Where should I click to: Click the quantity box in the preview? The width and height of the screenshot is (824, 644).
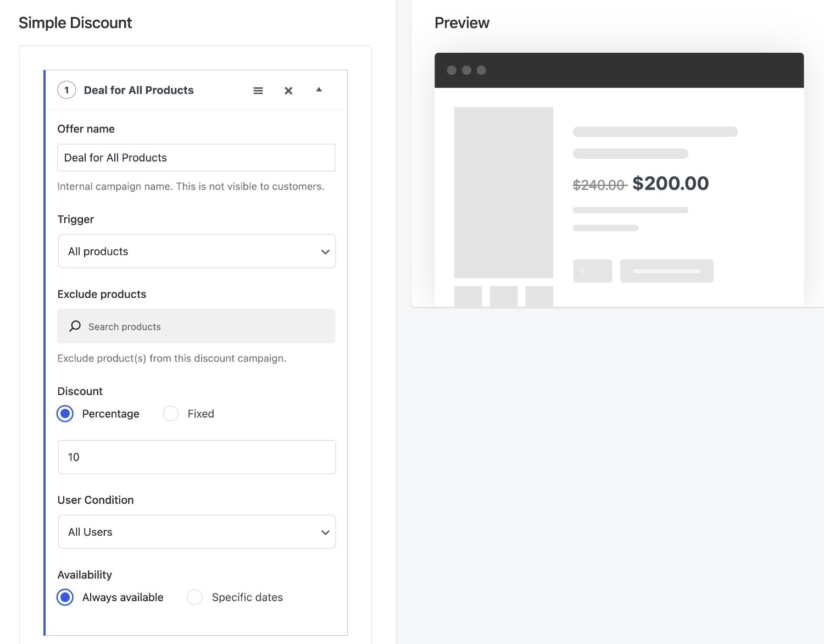click(x=593, y=271)
